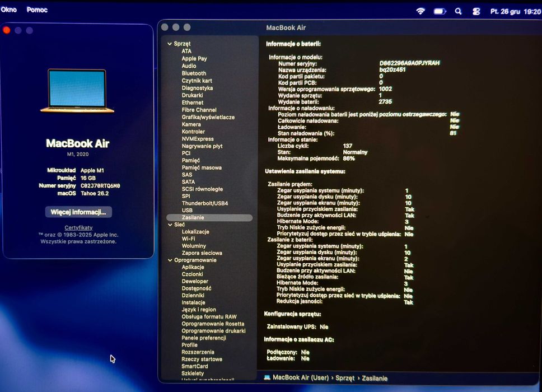Select SmartCard in the sidebar

[x=195, y=366]
